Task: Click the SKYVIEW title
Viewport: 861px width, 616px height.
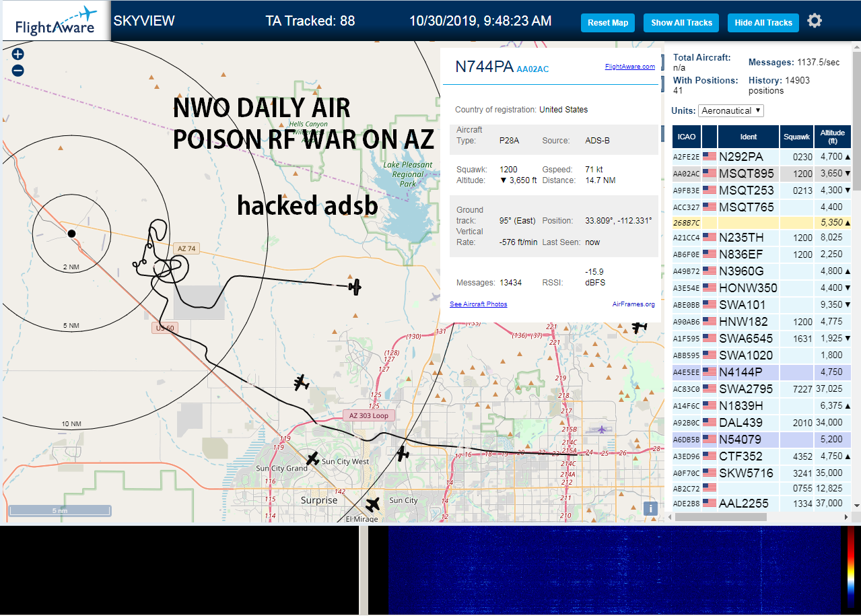Action: (144, 21)
